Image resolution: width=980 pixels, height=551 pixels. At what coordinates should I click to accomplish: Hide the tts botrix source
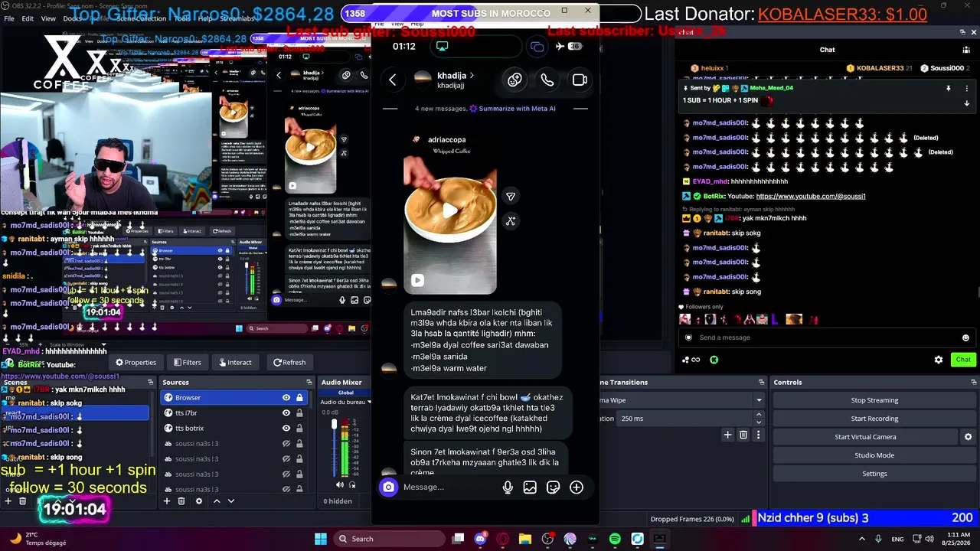pos(286,428)
